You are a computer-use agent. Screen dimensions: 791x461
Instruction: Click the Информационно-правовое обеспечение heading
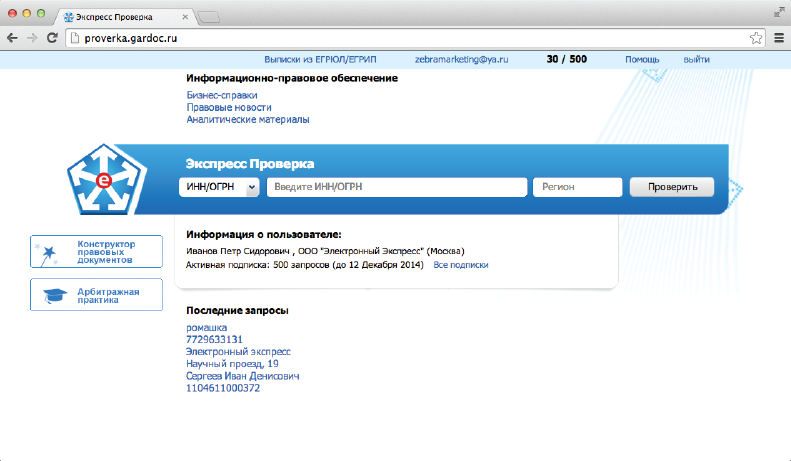tap(292, 78)
